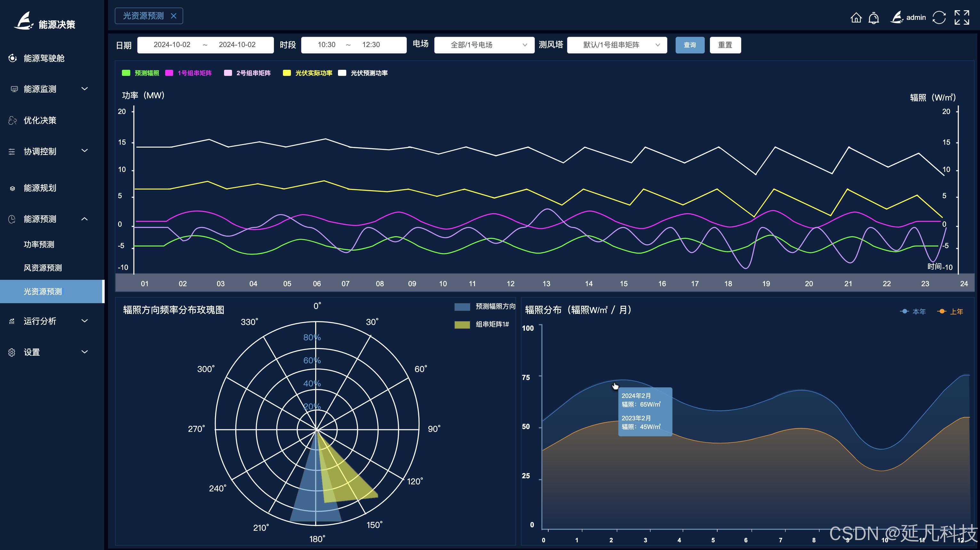
Task: Open the notification bell
Action: 874,18
